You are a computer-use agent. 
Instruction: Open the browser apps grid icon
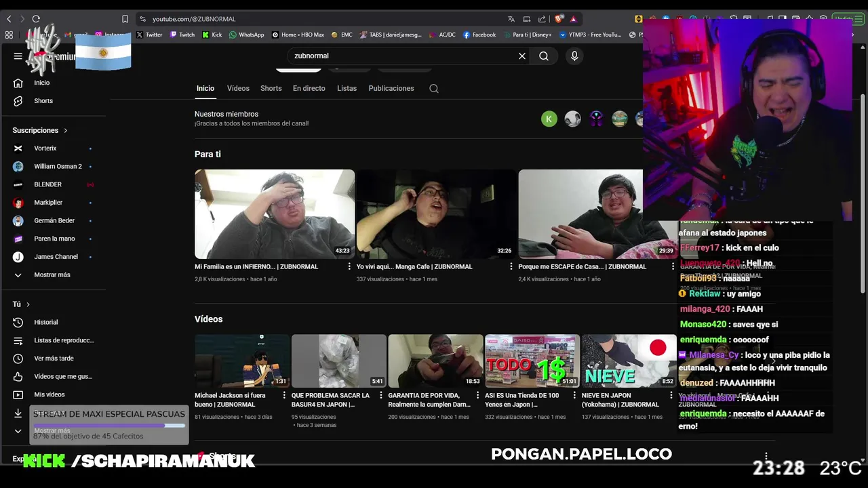9,35
